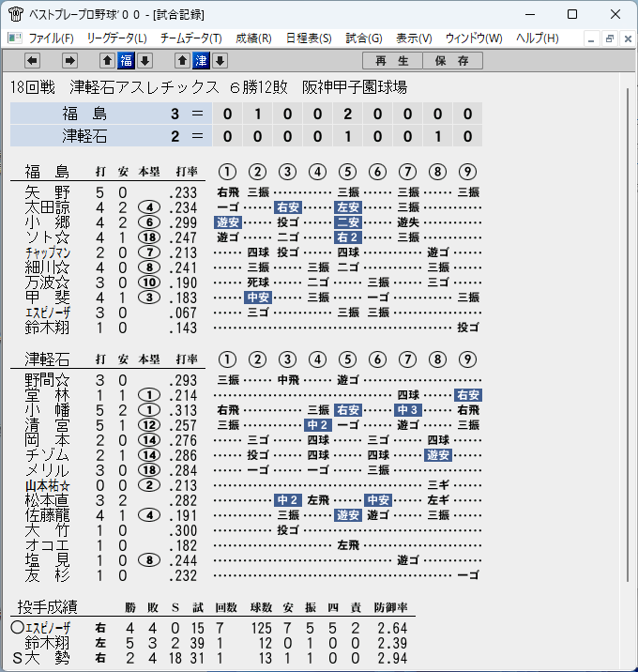Screen dimensions: 638x672
Task: Open the 成績(R) menu
Action: (253, 38)
